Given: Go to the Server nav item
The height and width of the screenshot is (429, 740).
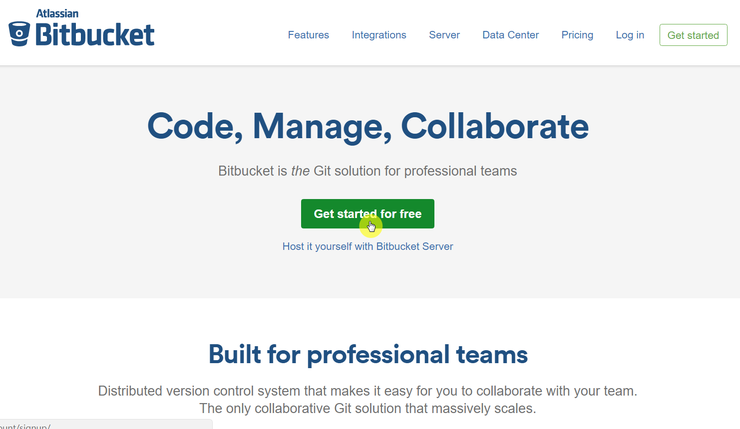Looking at the screenshot, I should click(444, 35).
